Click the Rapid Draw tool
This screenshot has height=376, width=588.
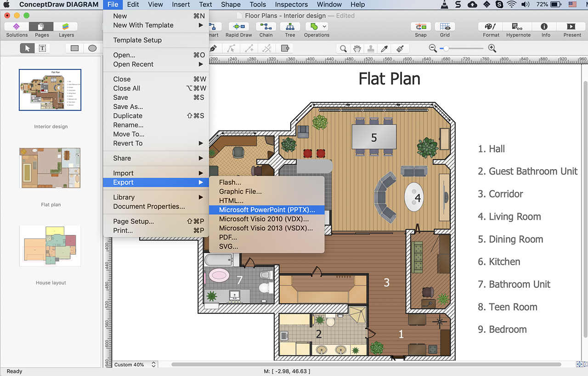(238, 27)
